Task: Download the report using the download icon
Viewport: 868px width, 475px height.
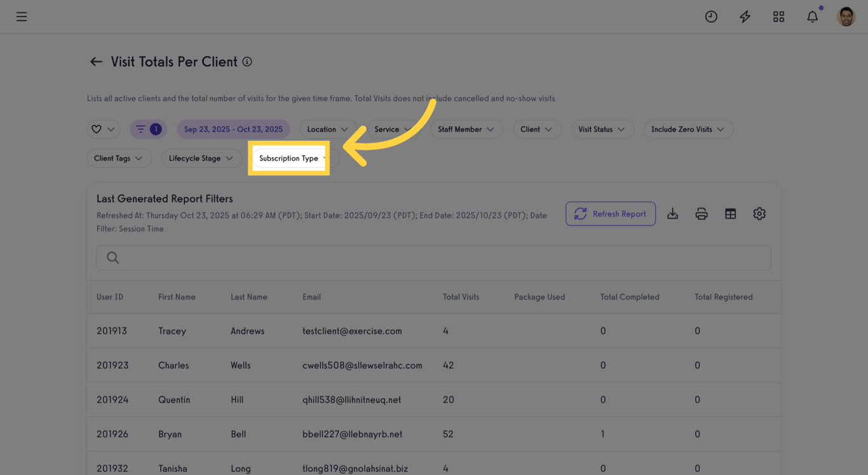Action: (x=672, y=214)
